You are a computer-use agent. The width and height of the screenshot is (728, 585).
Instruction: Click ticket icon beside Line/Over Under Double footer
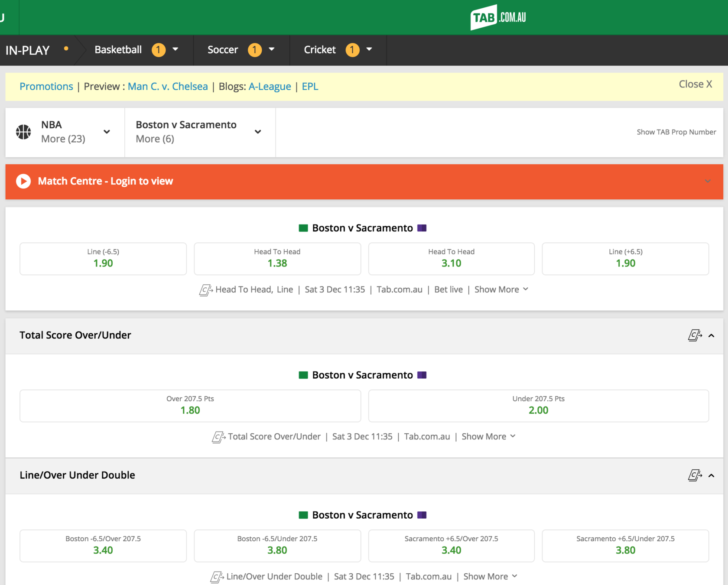(x=217, y=577)
